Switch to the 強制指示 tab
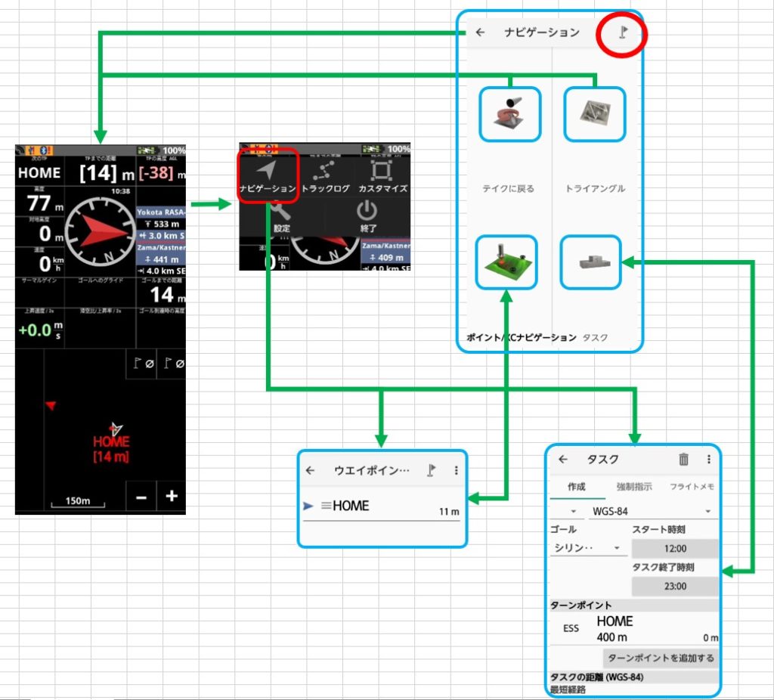The image size is (774, 700). 633,487
